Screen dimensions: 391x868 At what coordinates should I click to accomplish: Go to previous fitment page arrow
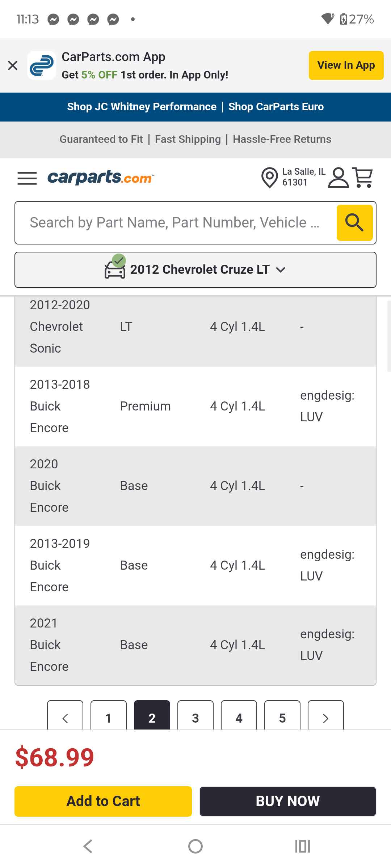click(x=65, y=715)
